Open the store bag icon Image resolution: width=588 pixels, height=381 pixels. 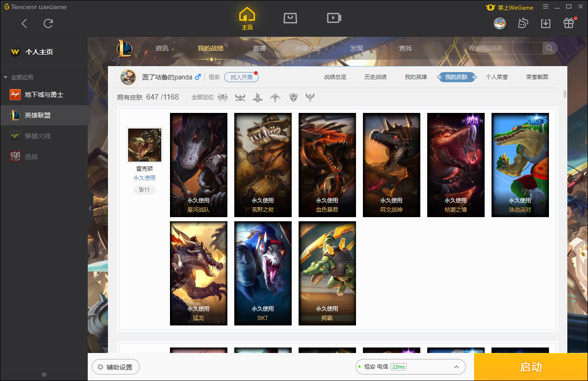pos(290,18)
